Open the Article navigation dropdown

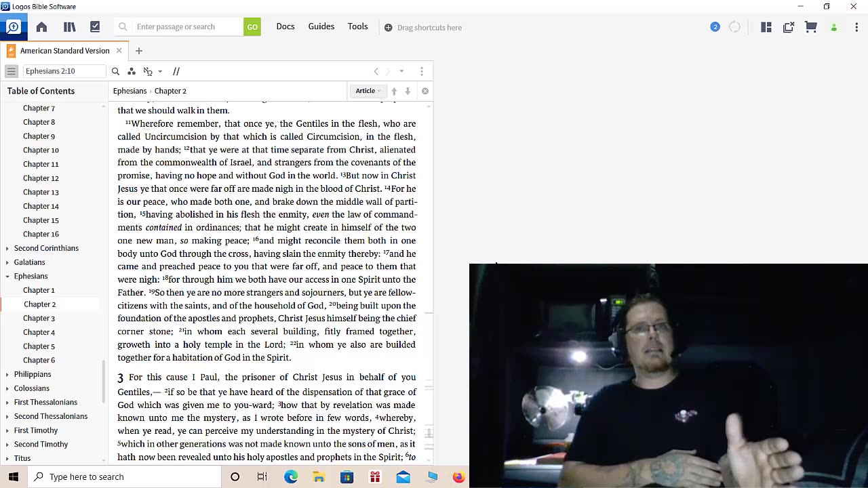(368, 91)
